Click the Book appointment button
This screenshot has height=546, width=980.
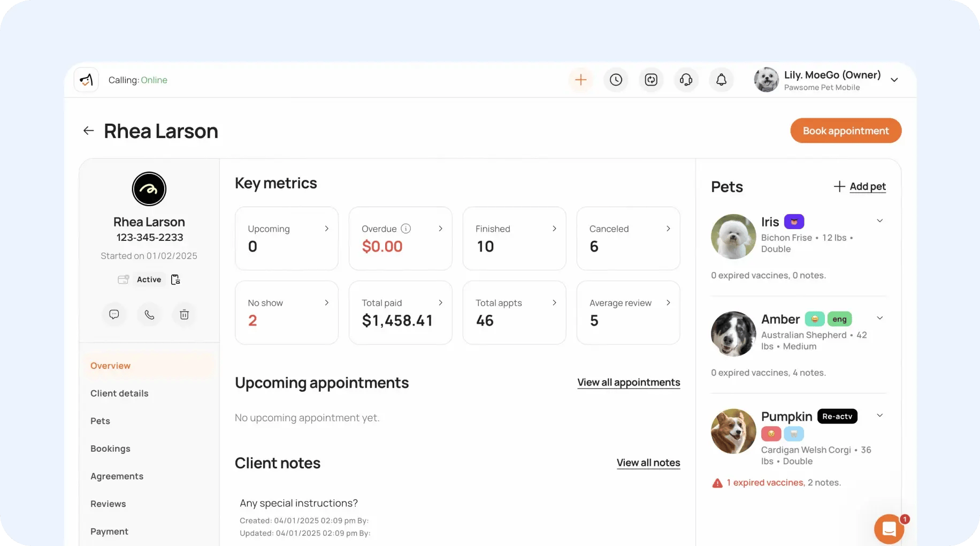pos(845,130)
